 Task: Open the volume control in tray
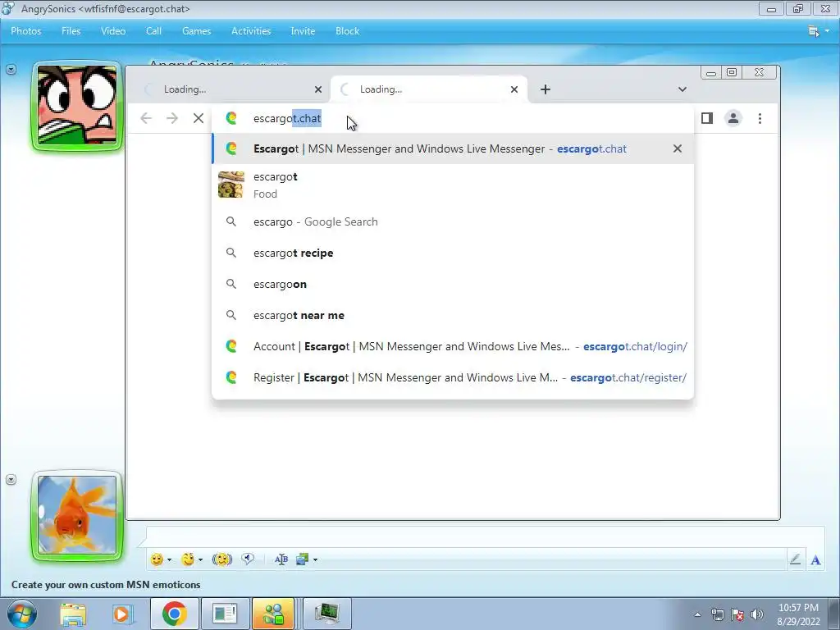click(x=757, y=614)
